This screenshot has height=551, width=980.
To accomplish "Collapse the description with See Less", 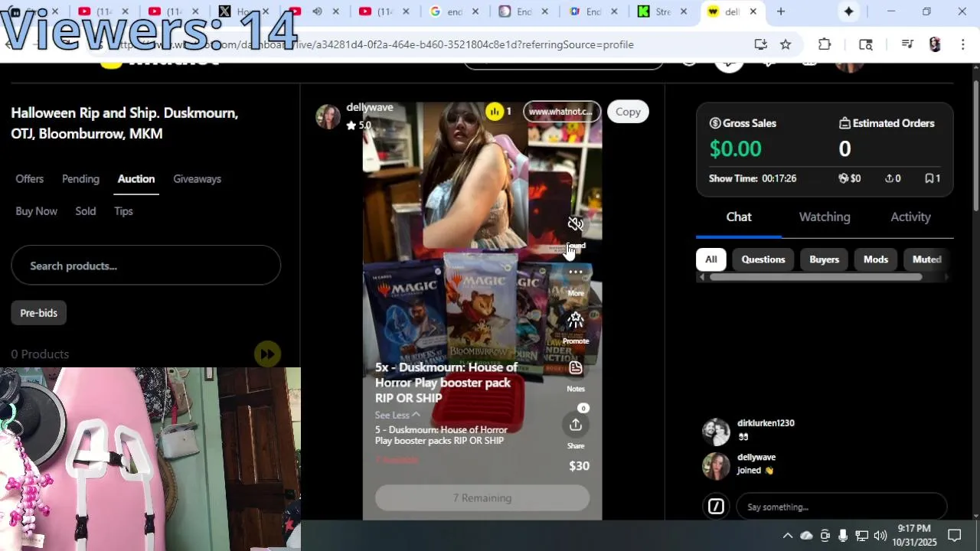I will 397,415.
